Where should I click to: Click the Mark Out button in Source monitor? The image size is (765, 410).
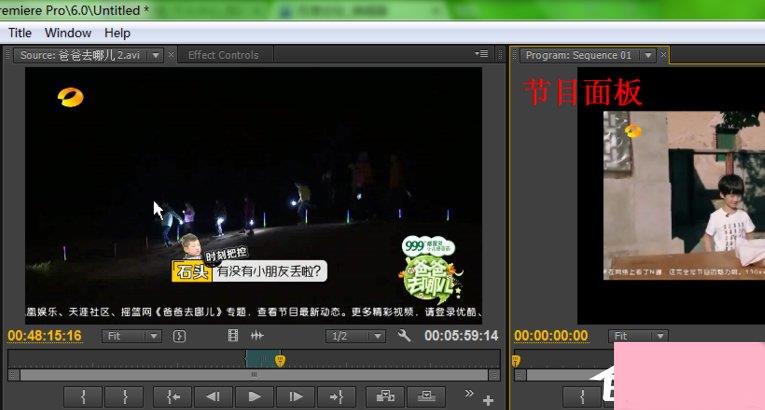[x=124, y=397]
